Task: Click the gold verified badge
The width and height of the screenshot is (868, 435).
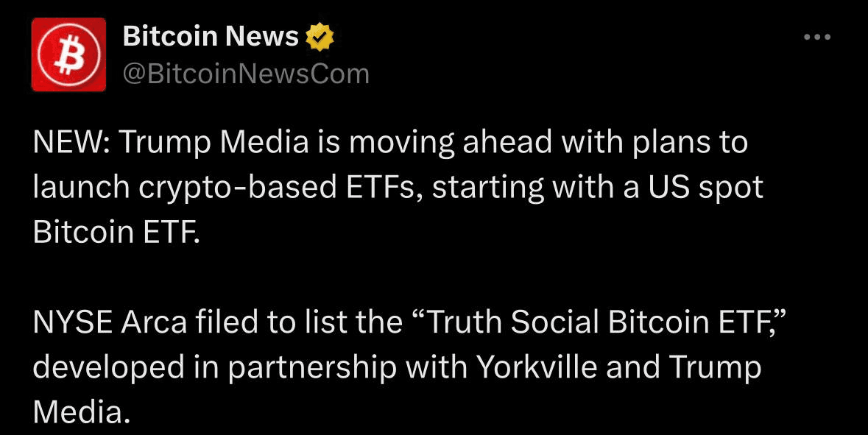Action: (320, 37)
